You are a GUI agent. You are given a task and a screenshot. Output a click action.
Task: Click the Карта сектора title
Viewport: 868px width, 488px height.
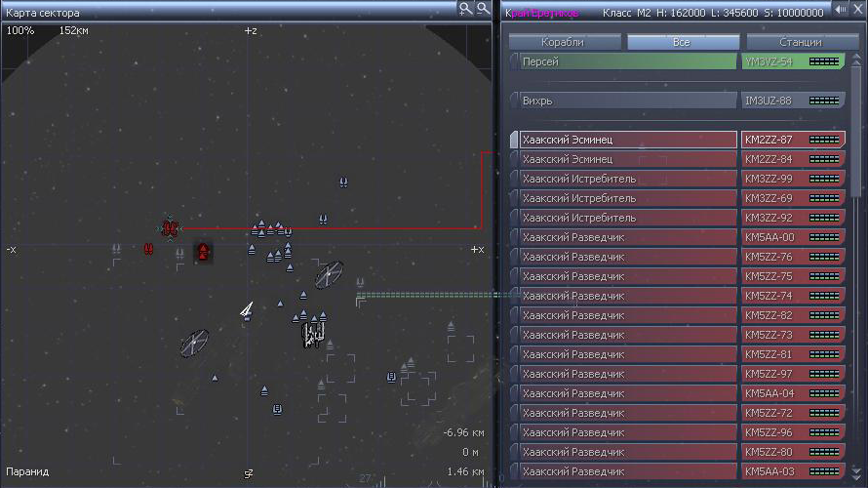coord(43,13)
